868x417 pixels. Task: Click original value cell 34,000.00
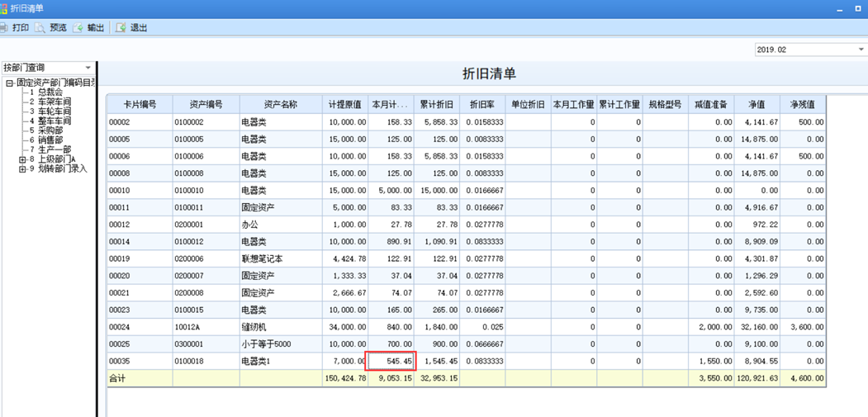(x=345, y=327)
